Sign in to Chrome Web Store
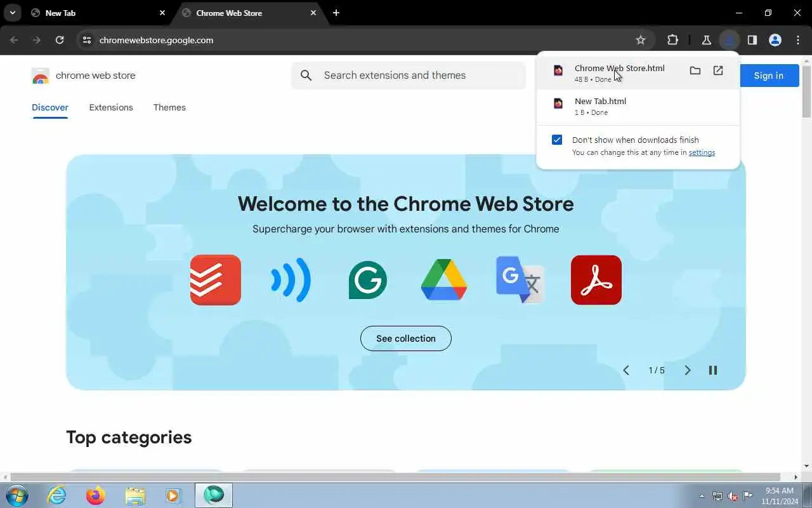Viewport: 812px width, 508px height. (x=769, y=76)
